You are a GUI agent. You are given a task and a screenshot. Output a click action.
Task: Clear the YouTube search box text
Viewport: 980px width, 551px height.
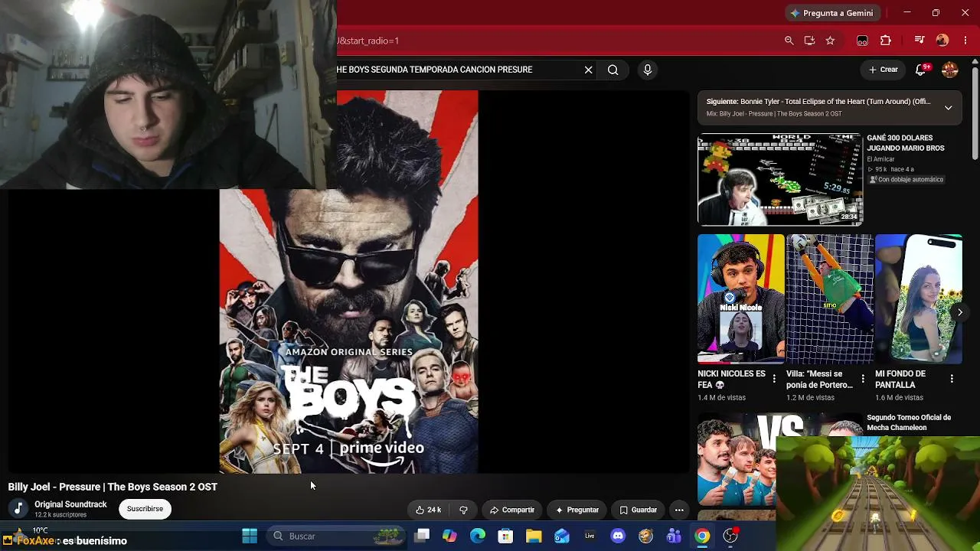point(588,70)
